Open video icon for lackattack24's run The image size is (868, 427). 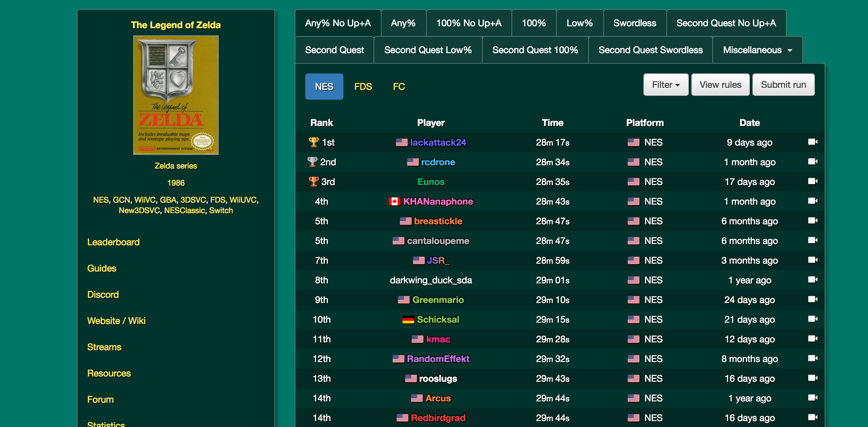[x=813, y=142]
